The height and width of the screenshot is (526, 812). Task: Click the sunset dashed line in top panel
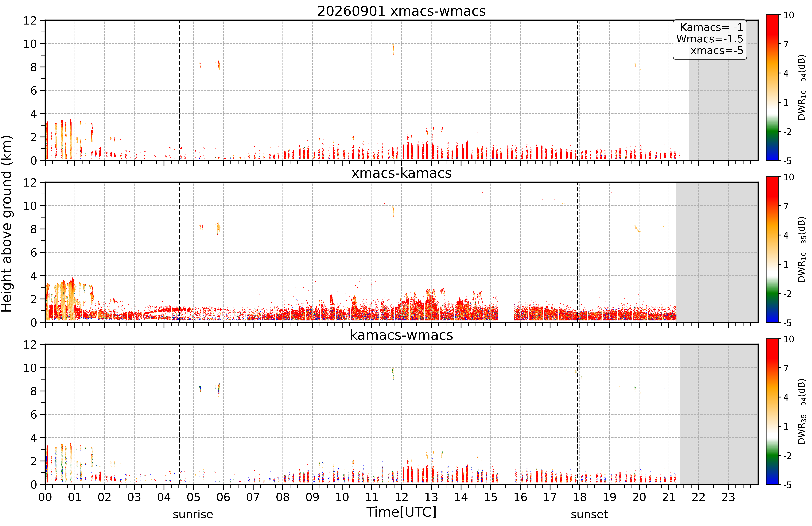tap(577, 90)
